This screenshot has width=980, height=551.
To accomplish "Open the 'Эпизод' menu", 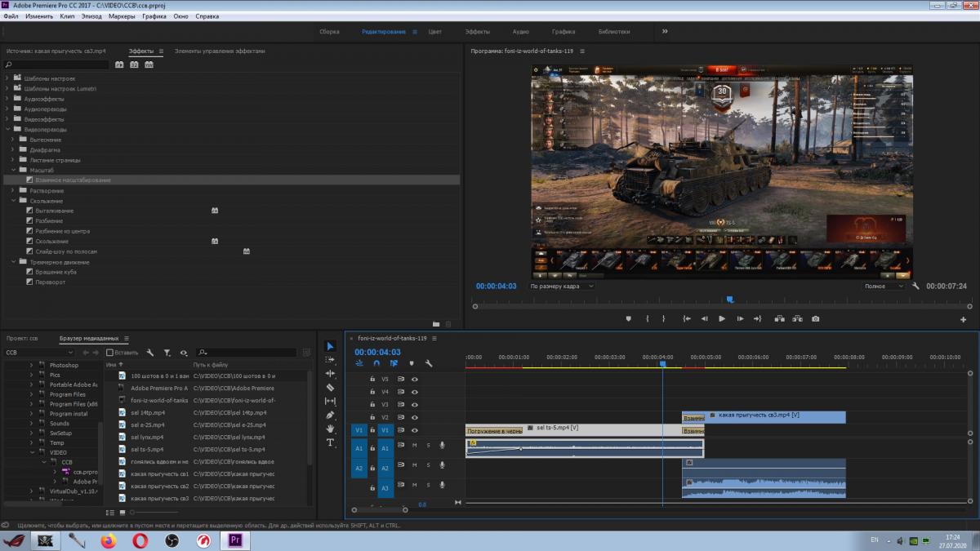I will coord(91,16).
